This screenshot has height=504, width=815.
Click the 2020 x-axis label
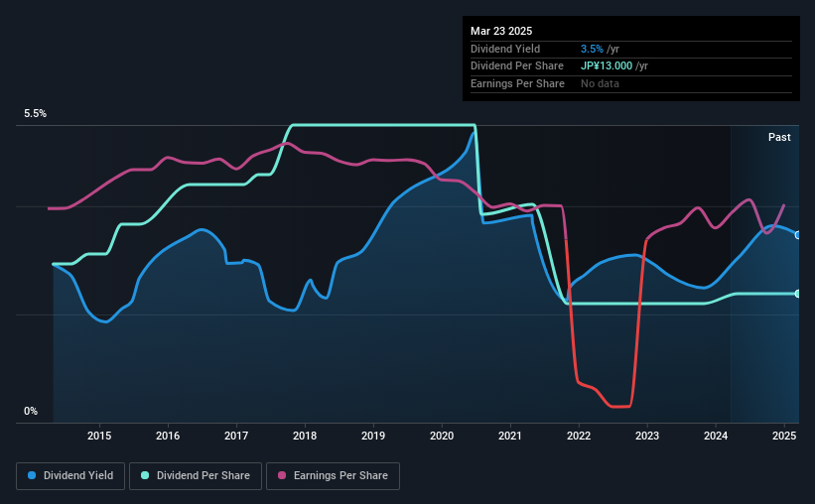point(442,436)
